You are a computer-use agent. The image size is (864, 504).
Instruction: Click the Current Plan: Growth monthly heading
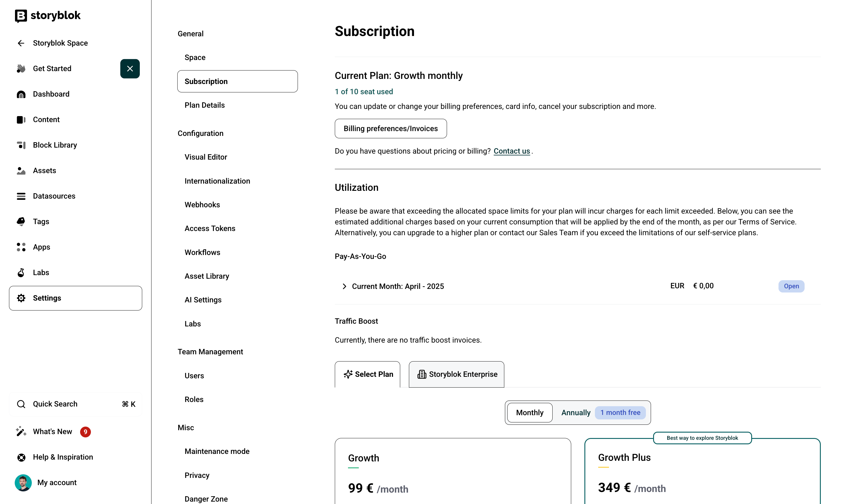[398, 75]
